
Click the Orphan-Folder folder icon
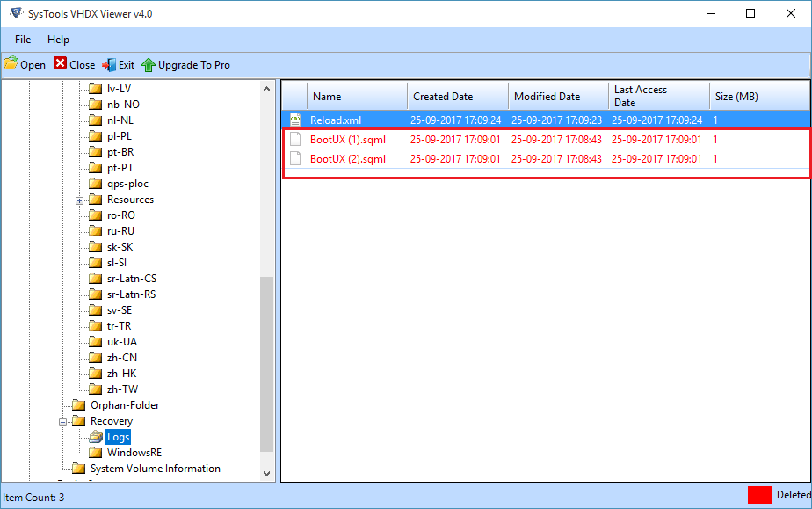coord(79,405)
